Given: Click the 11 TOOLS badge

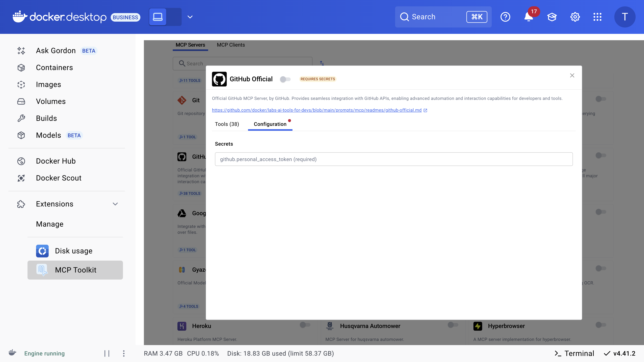Looking at the screenshot, I should pos(190,80).
